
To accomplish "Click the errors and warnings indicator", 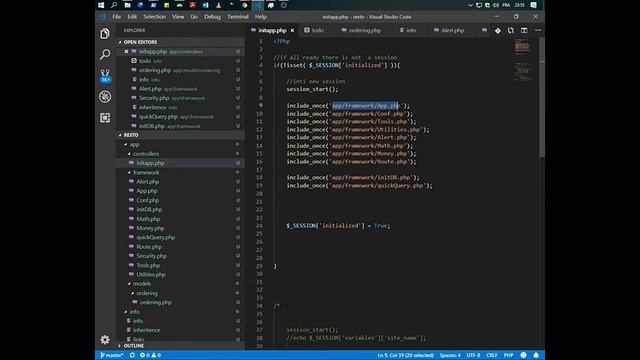I will click(x=150, y=355).
